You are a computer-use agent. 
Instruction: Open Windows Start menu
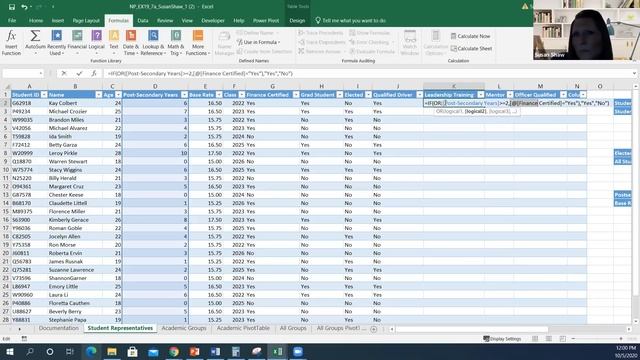coord(9,351)
